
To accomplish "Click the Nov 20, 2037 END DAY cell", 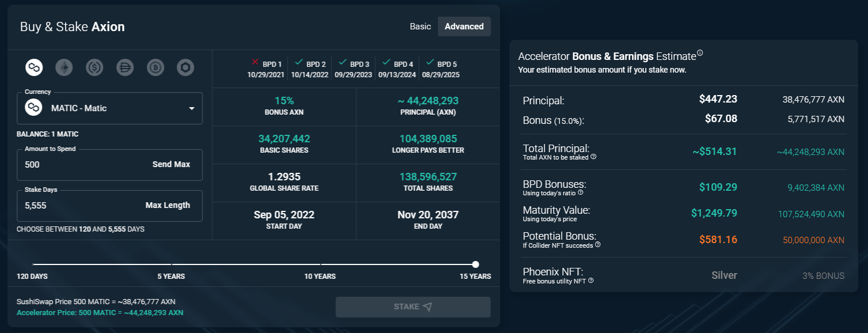I will click(x=428, y=221).
